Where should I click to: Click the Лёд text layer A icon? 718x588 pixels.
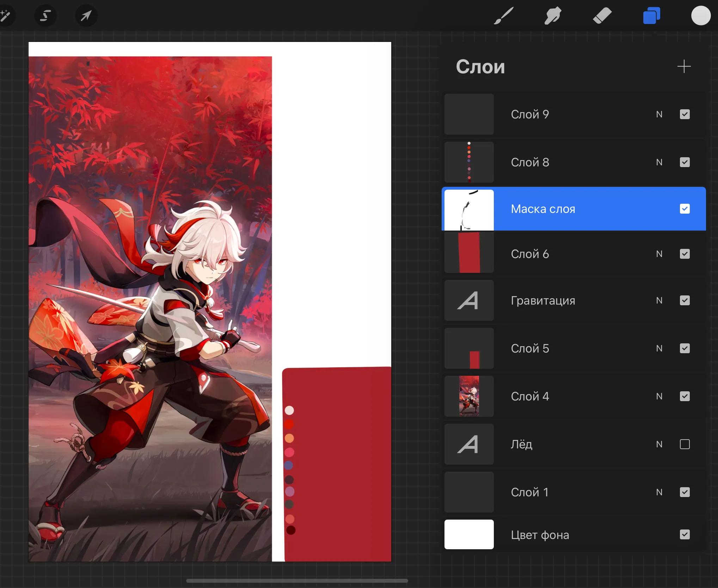(x=469, y=444)
